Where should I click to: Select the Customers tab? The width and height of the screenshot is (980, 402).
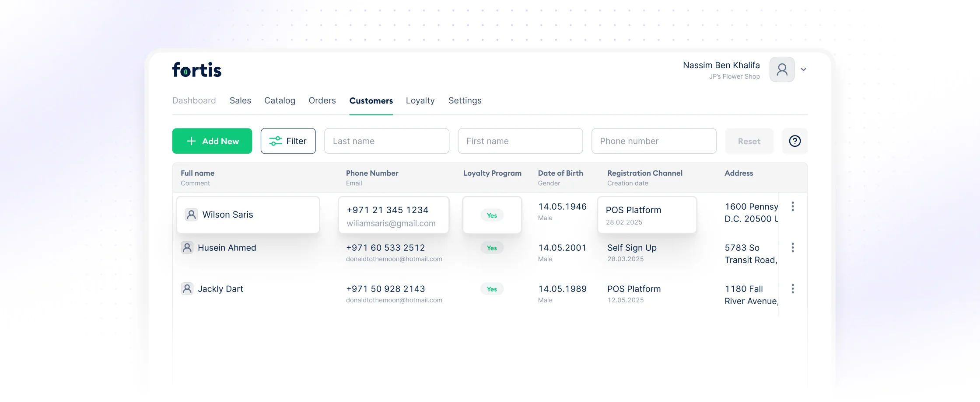click(x=371, y=101)
